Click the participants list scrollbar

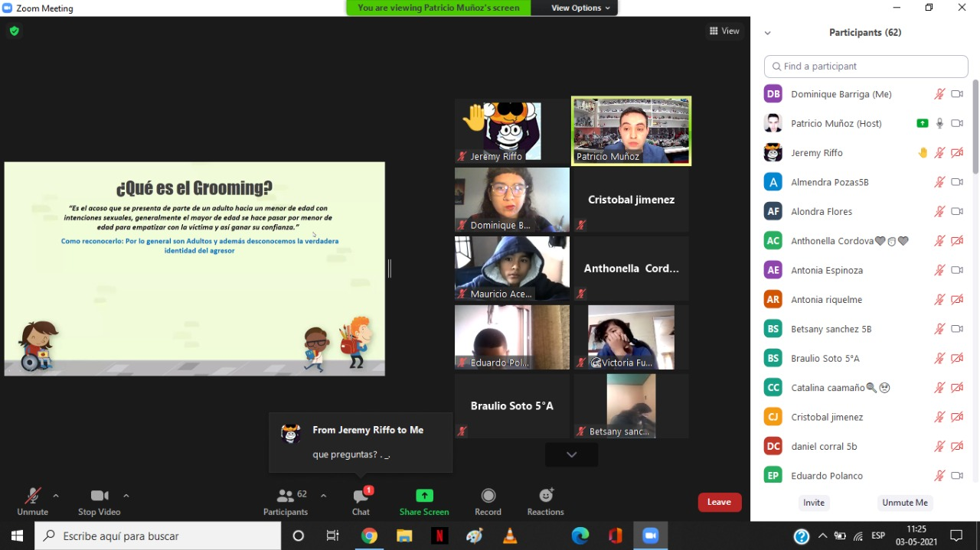pyautogui.click(x=975, y=126)
